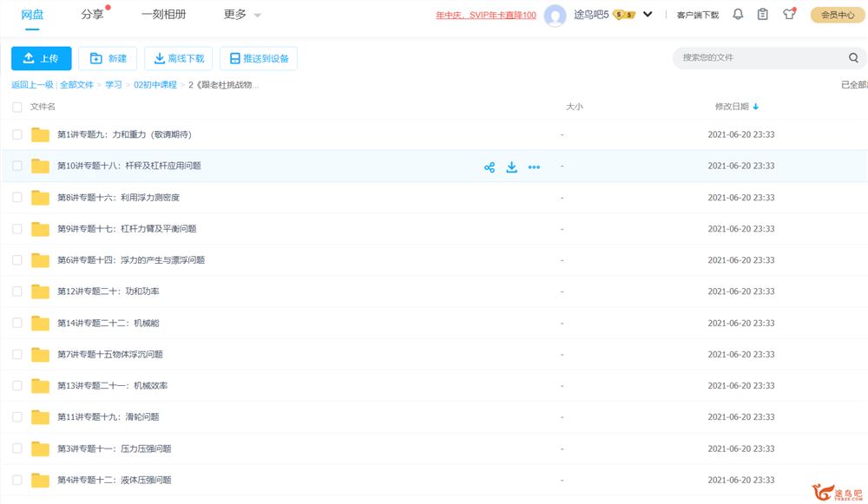Click the folder icon of 第6讲专题十四
Image resolution: width=868 pixels, height=504 pixels.
[40, 260]
